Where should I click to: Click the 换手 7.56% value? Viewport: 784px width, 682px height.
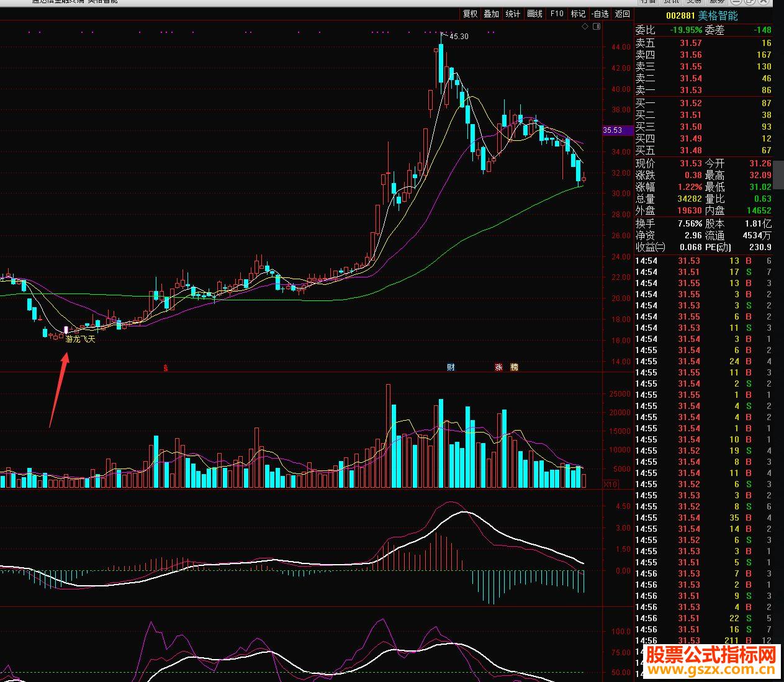(690, 223)
